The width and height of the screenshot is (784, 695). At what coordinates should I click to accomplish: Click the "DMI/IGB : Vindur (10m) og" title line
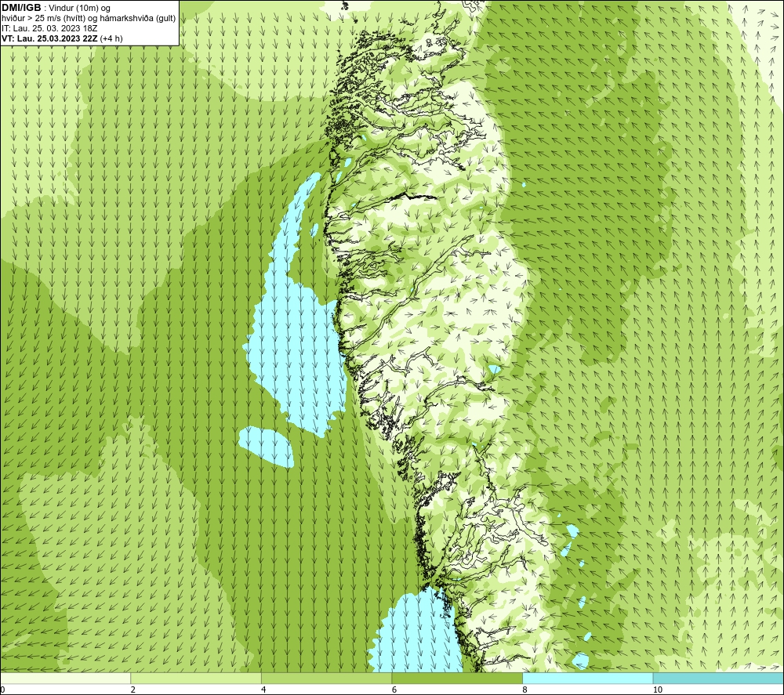pos(56,8)
